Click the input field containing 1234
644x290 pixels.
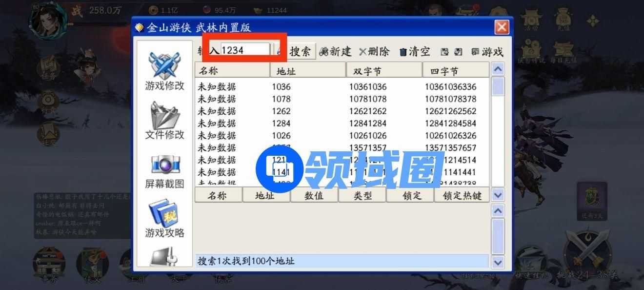click(245, 50)
